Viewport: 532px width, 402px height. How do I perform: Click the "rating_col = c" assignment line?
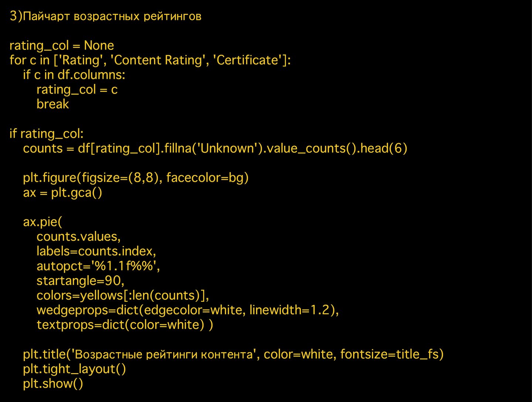click(77, 89)
